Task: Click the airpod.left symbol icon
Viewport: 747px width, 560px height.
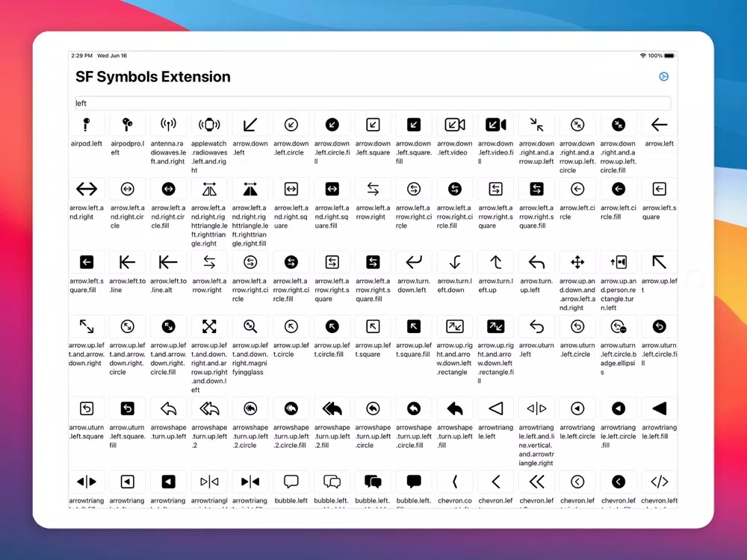Action: click(x=86, y=125)
